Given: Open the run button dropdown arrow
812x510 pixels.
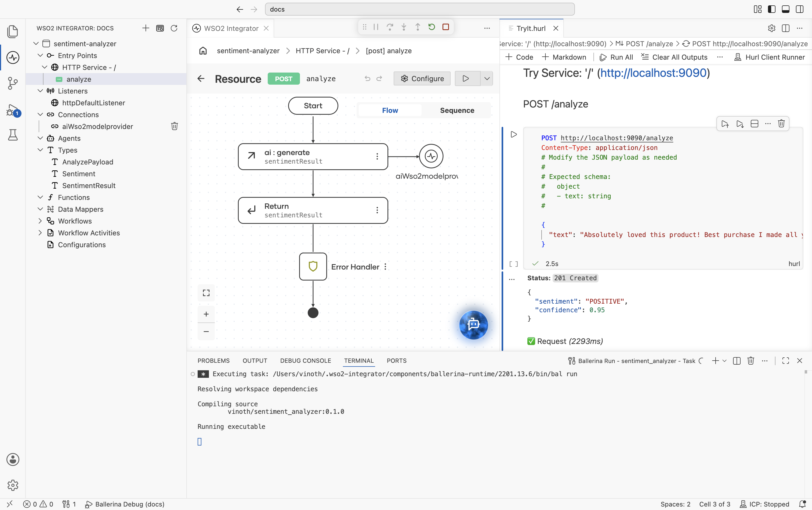Looking at the screenshot, I should [487, 78].
